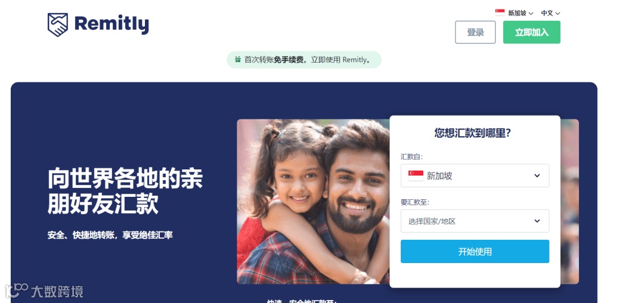Click the green gift icon in promo banner
The width and height of the screenshot is (644, 303).
click(x=238, y=60)
